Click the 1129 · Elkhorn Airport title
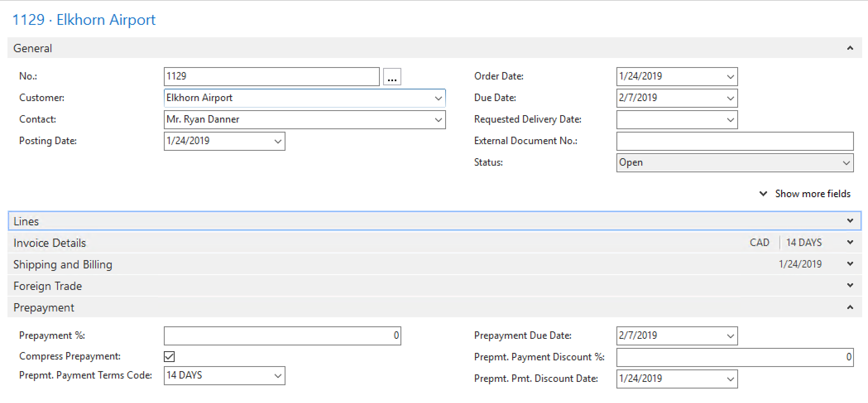This screenshot has width=868, height=403. tap(84, 20)
